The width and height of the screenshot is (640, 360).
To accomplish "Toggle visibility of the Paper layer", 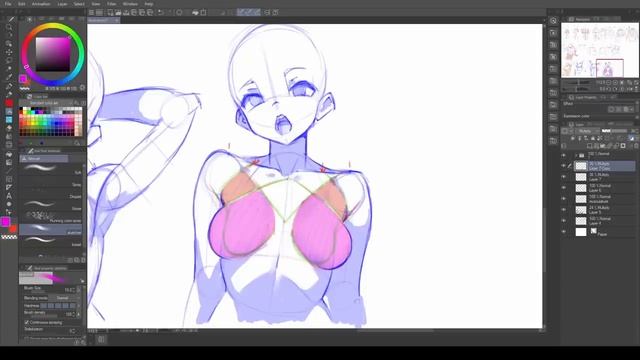I will pos(564,232).
